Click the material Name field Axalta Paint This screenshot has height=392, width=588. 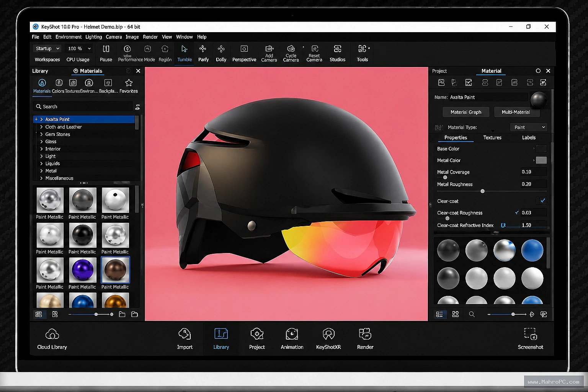488,97
